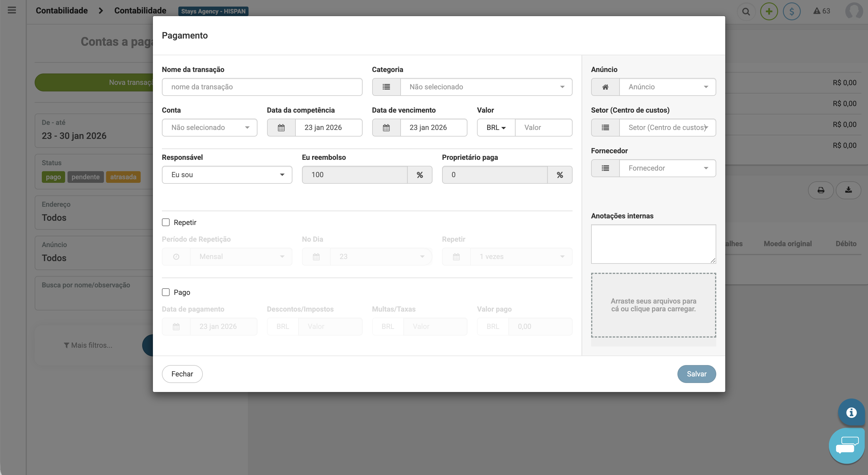Enable the Repetir checkbox
Screen dimensions: 868x475
166,223
